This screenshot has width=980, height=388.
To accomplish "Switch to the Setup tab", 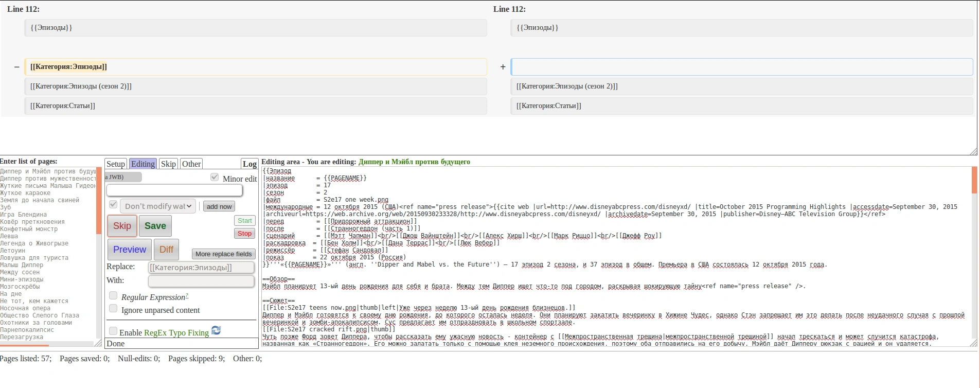I will pyautogui.click(x=116, y=164).
